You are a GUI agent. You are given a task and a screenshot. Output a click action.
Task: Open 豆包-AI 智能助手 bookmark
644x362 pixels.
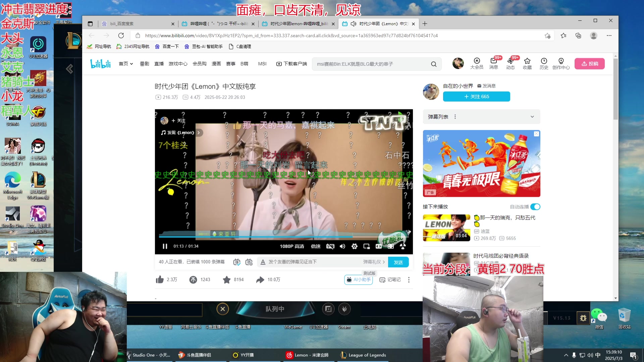coord(203,47)
